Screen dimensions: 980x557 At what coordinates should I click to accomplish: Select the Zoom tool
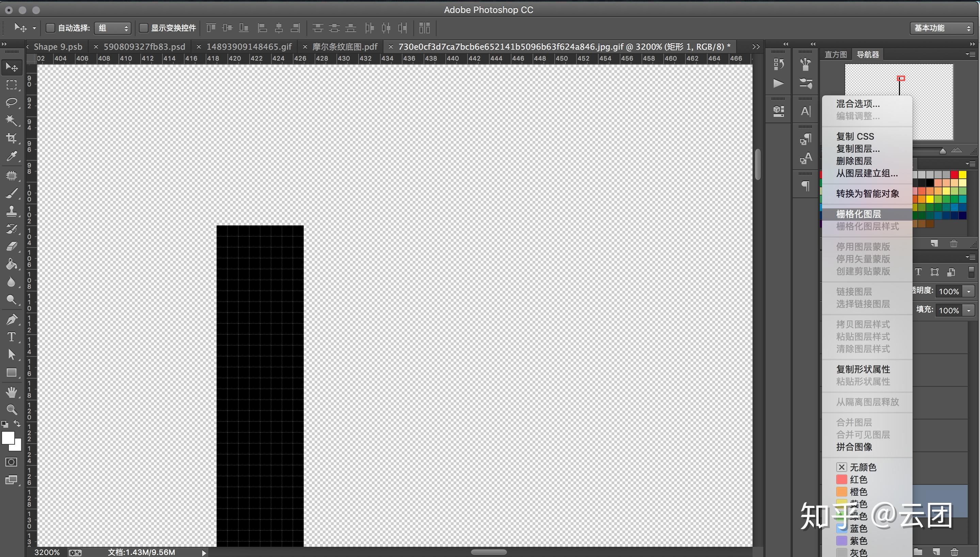12,410
